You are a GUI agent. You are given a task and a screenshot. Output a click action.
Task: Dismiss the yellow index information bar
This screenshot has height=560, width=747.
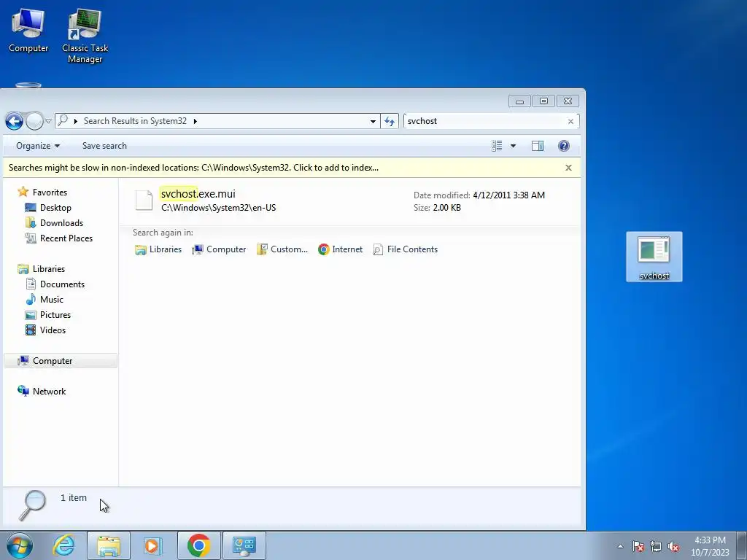pyautogui.click(x=568, y=168)
